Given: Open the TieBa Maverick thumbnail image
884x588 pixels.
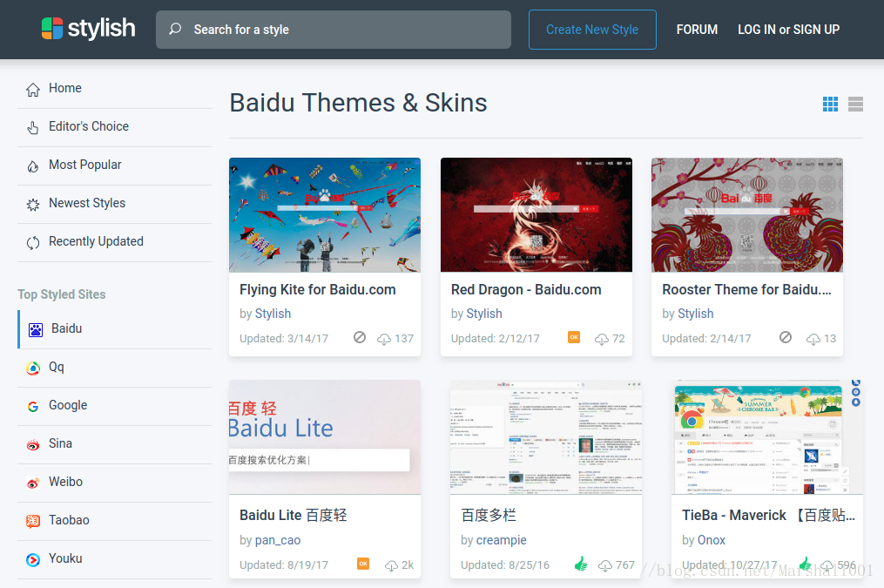Looking at the screenshot, I should (x=767, y=437).
